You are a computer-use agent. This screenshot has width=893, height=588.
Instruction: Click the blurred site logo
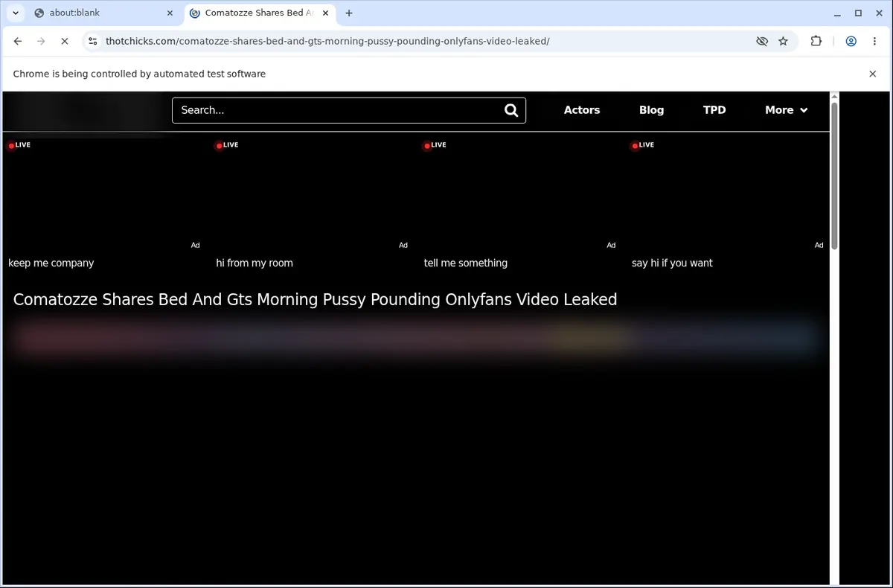pos(86,113)
